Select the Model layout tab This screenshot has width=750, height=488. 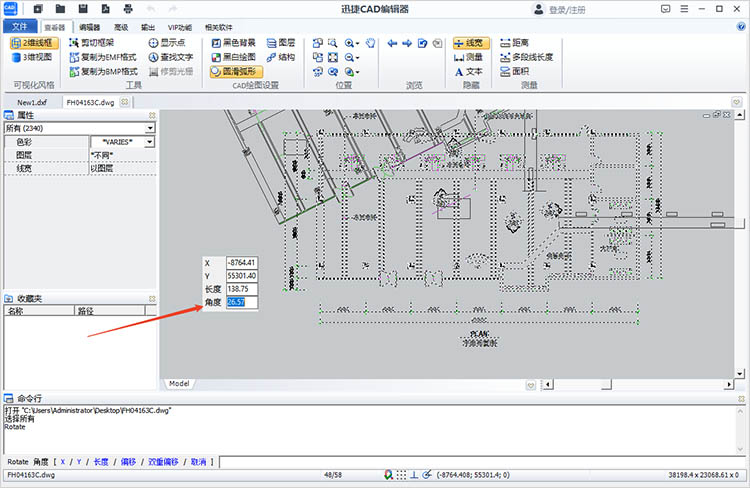[x=179, y=384]
